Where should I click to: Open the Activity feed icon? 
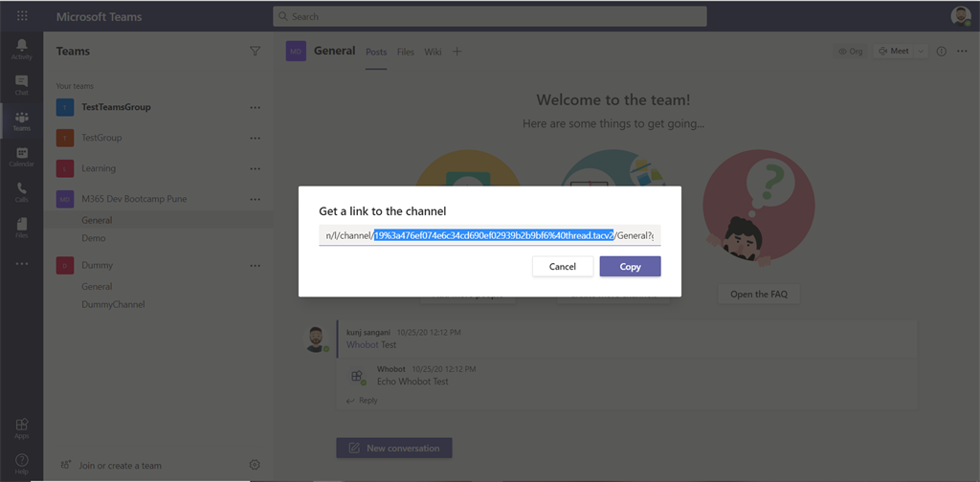click(x=21, y=49)
